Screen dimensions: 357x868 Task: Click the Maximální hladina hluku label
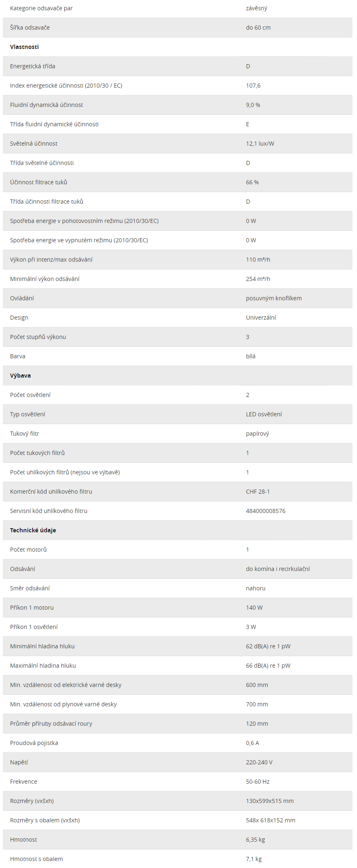point(43,666)
